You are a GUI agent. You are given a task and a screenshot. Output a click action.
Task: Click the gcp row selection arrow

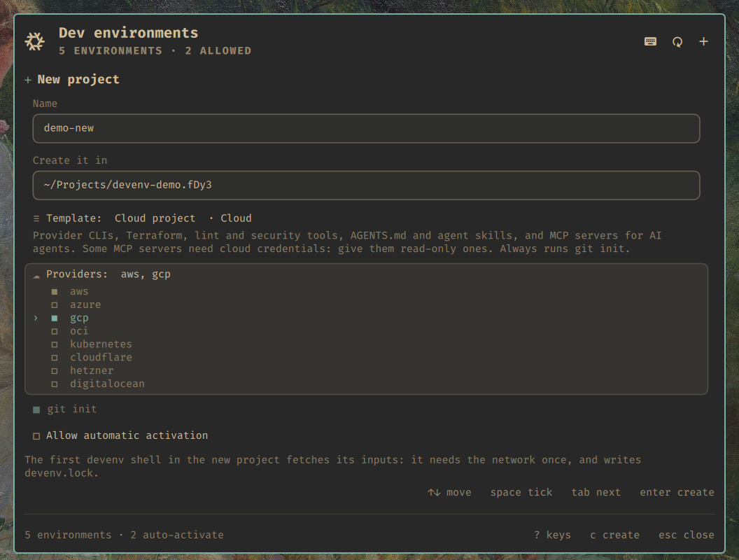pyautogui.click(x=36, y=318)
